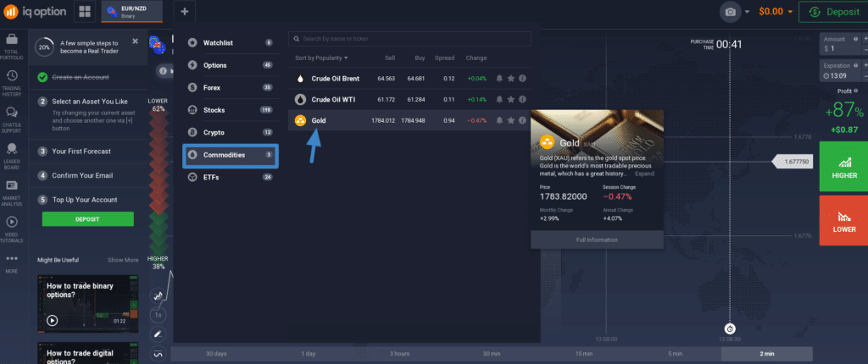Expand the Gold description text

(644, 174)
